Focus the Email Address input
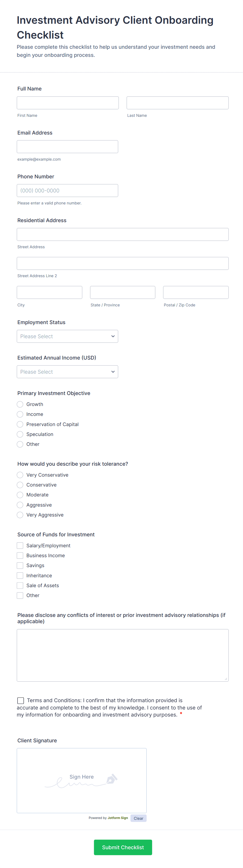Screen dimensions: 243x868 pyautogui.click(x=67, y=147)
